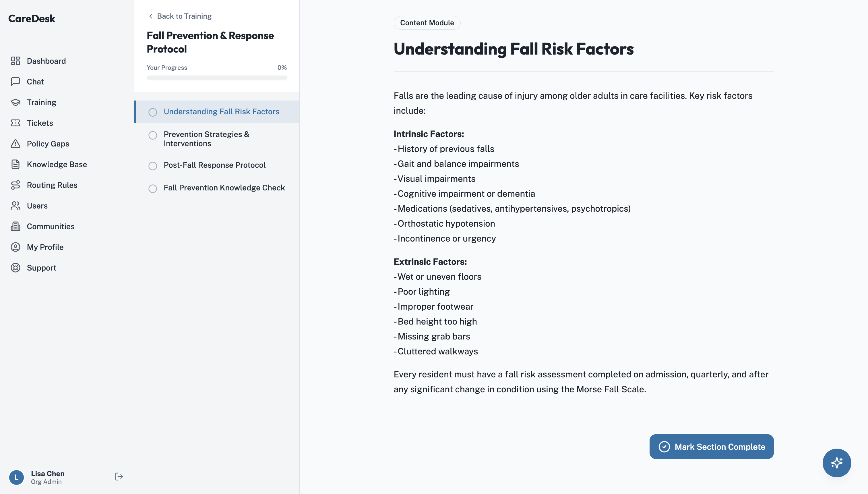Open the Chat bubble icon
Viewport: 868px width, 494px height.
(15, 82)
